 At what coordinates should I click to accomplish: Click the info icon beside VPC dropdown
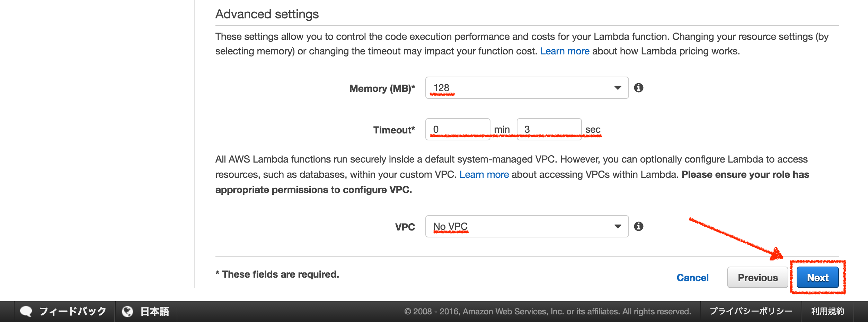click(639, 226)
